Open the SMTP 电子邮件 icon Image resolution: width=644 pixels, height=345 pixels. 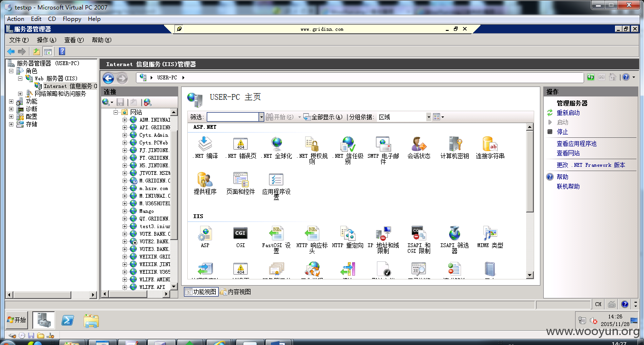click(x=383, y=144)
